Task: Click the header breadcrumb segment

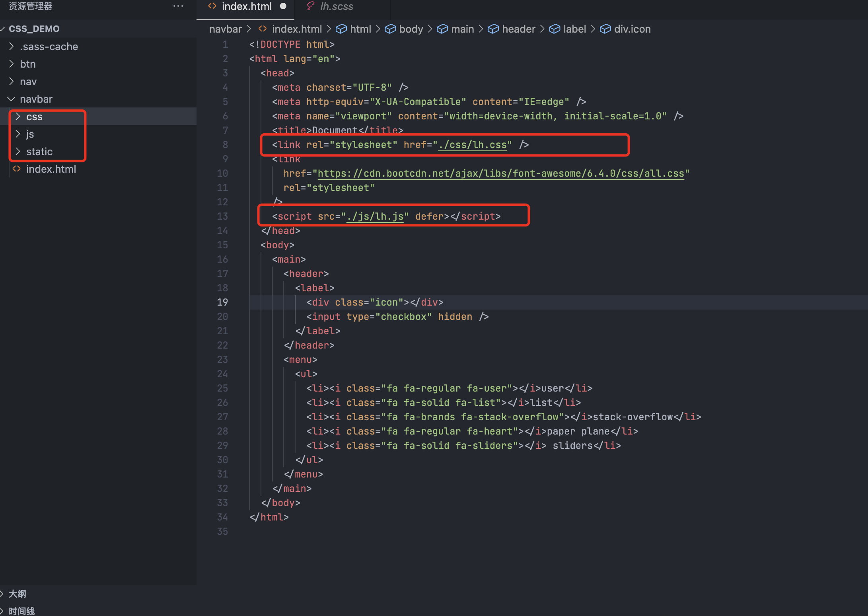Action: click(x=519, y=29)
